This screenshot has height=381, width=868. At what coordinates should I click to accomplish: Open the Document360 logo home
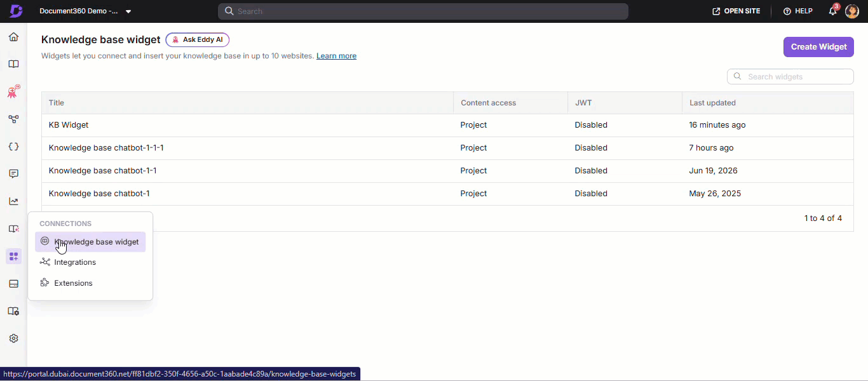[16, 11]
